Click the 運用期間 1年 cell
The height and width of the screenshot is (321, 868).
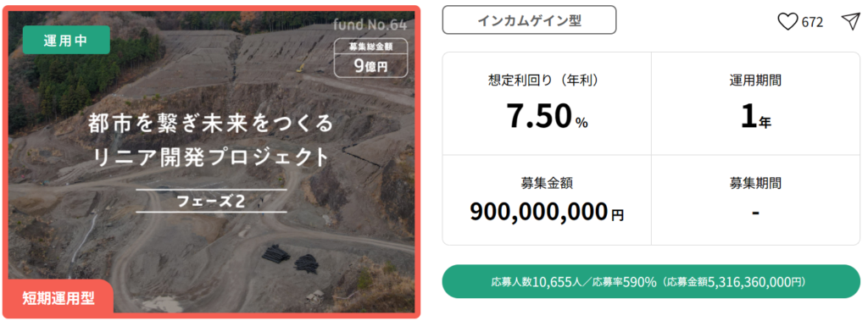(755, 103)
